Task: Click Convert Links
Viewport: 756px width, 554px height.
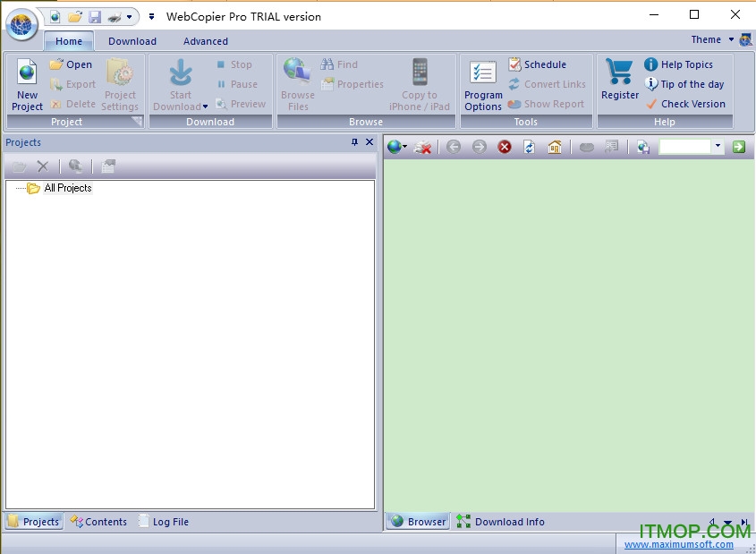Action: (547, 84)
